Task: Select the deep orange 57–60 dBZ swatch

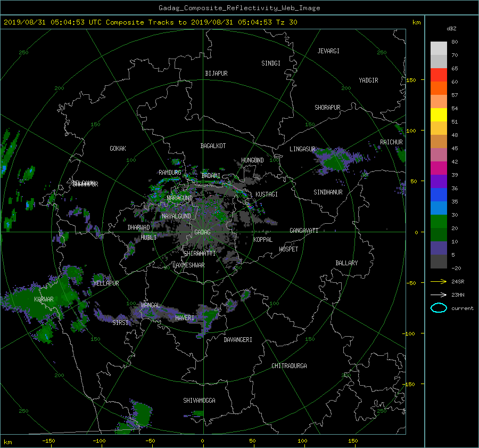Action: click(439, 88)
